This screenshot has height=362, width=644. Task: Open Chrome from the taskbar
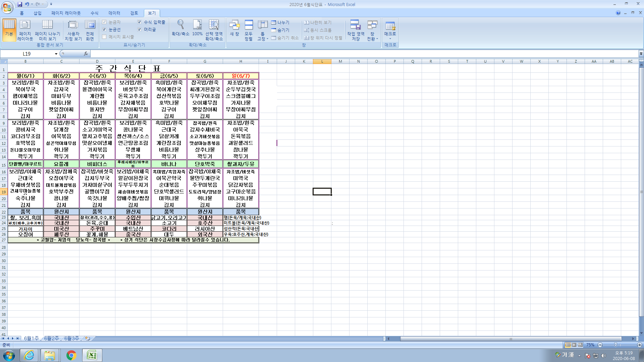[71, 355]
